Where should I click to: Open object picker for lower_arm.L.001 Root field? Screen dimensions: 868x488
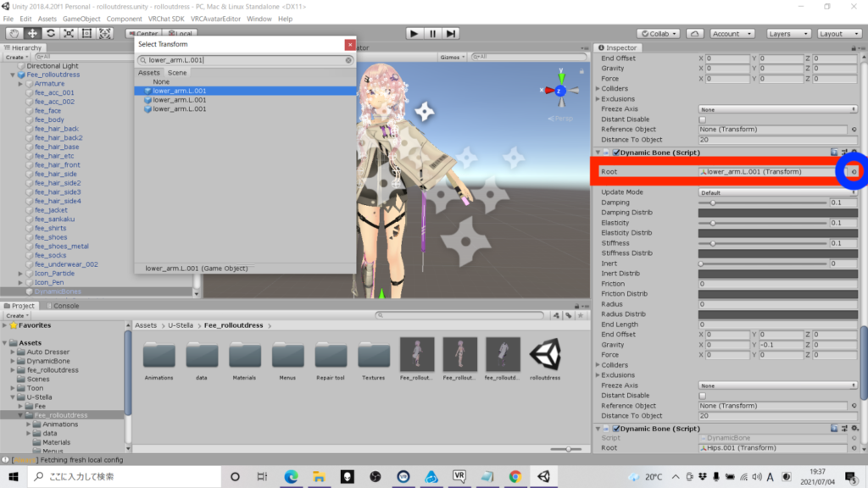coord(854,172)
